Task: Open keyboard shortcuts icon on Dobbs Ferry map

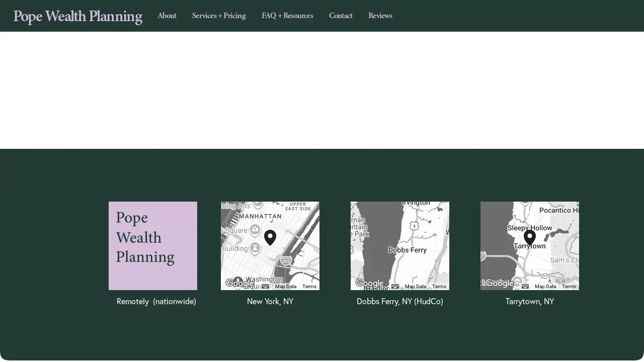Action: [395, 286]
